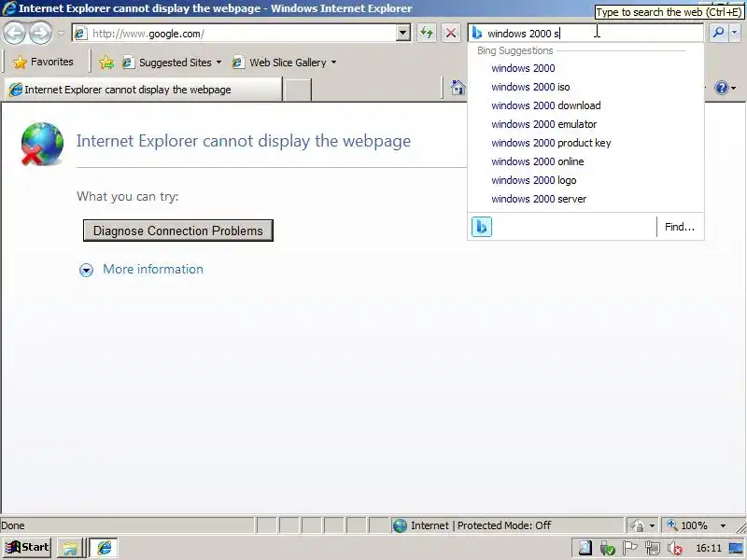Choose suggestion 'windows 2000 server'
Image resolution: width=747 pixels, height=560 pixels.
pos(539,199)
